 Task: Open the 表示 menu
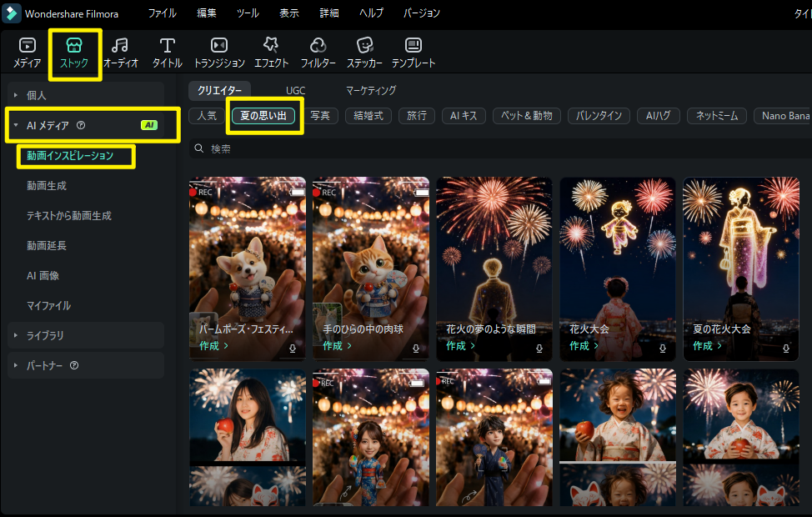tap(289, 13)
